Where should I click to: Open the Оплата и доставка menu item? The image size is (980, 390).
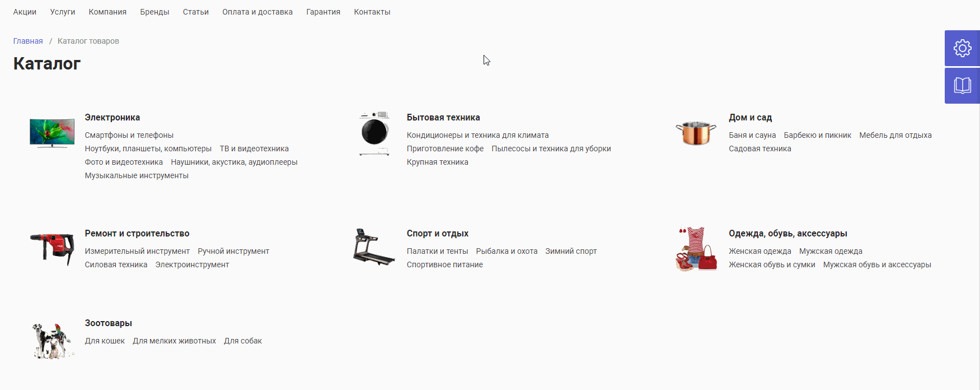257,12
